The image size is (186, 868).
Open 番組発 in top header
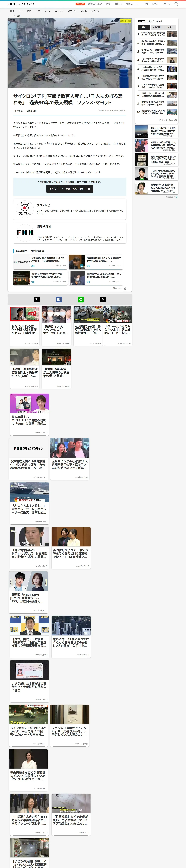[118, 4]
